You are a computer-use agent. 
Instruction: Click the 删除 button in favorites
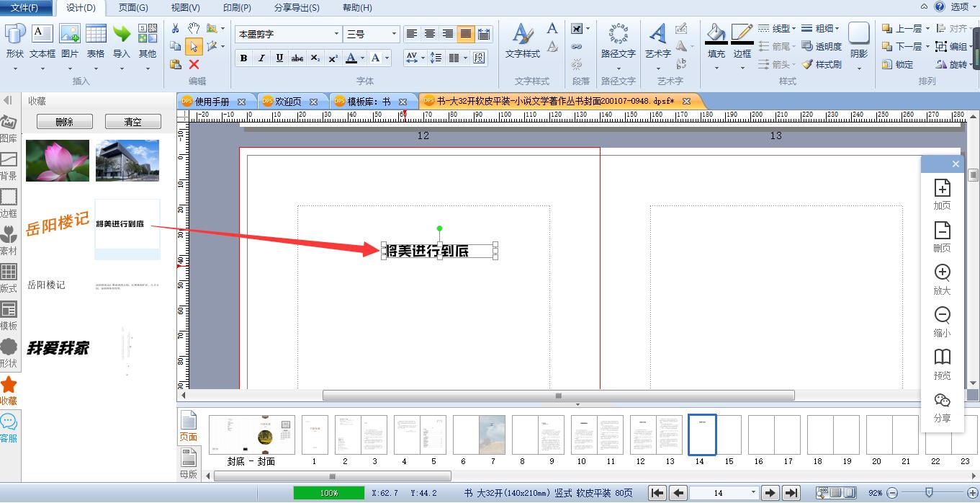pos(65,122)
